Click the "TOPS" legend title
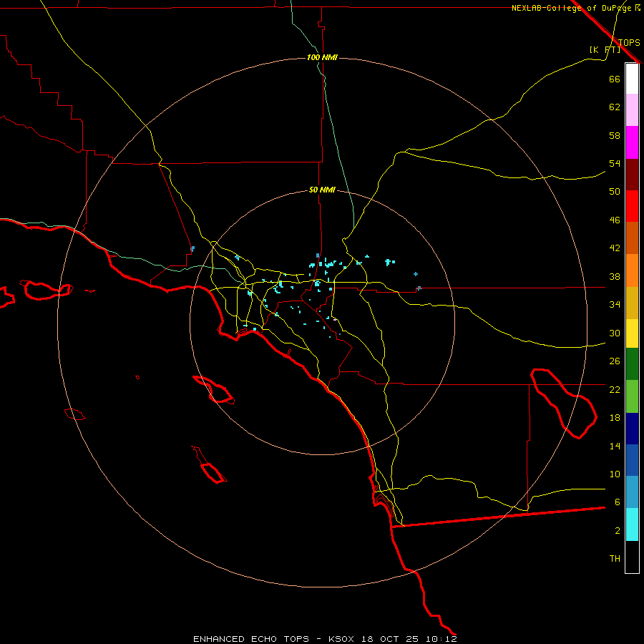 (x=629, y=42)
